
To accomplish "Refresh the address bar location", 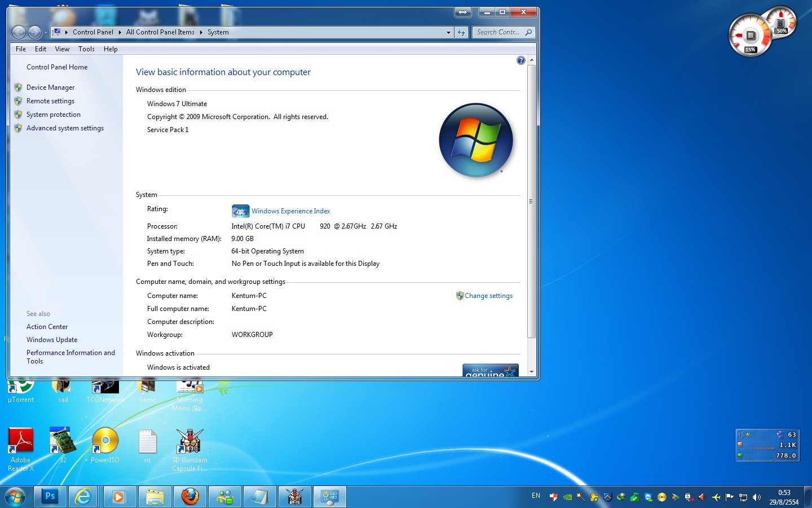I will coord(462,32).
